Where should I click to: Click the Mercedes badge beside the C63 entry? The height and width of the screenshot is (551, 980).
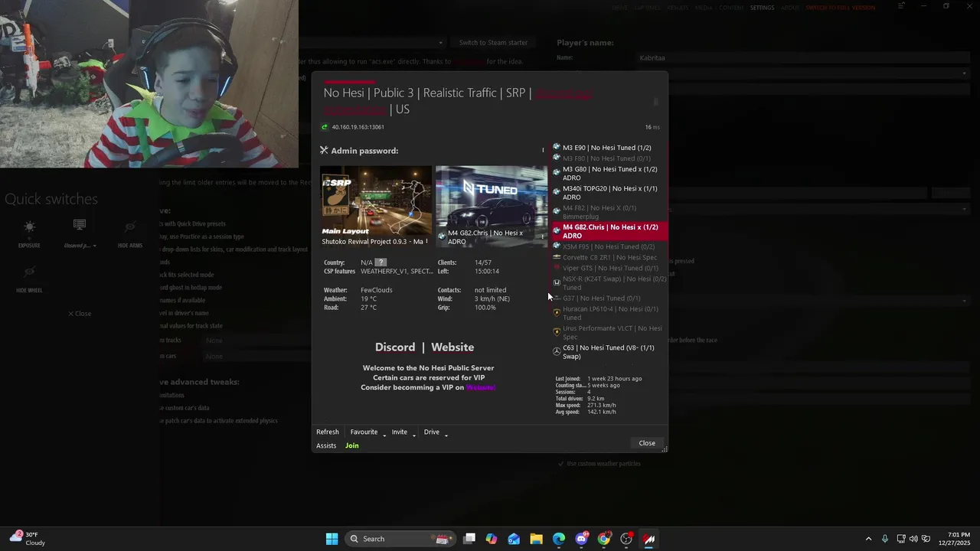(557, 352)
